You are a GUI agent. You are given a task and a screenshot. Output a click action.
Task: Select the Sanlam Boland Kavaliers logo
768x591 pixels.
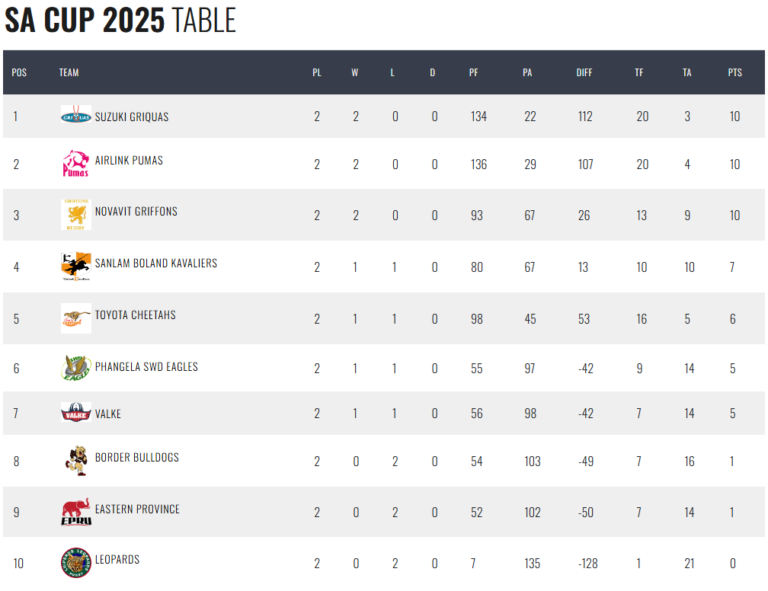click(76, 266)
